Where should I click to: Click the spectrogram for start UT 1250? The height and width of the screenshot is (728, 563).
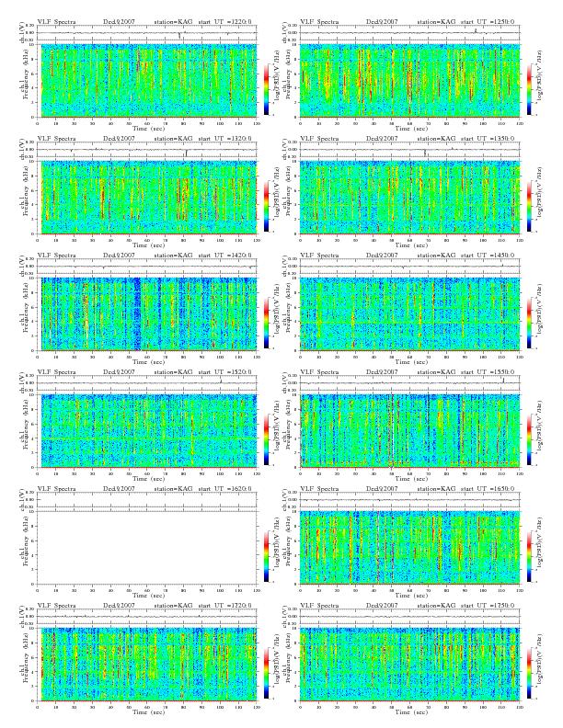pos(409,81)
